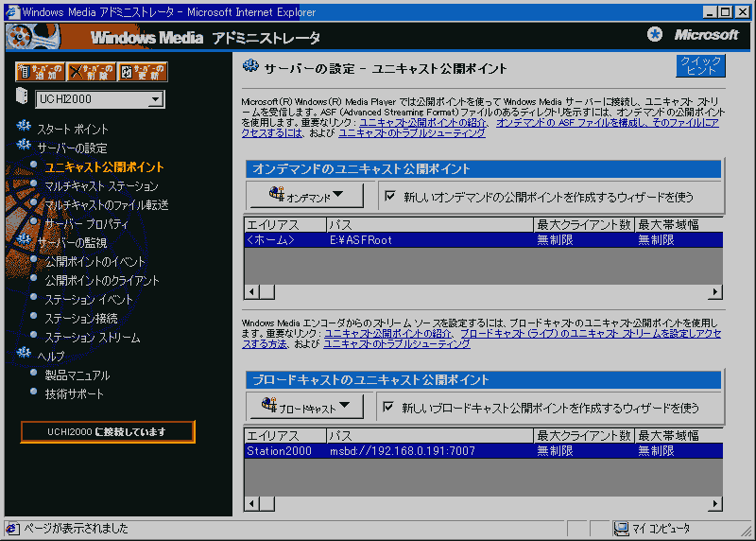
Task: Open first ユニキャスト公開ポイントの紹介 link
Action: (422, 123)
